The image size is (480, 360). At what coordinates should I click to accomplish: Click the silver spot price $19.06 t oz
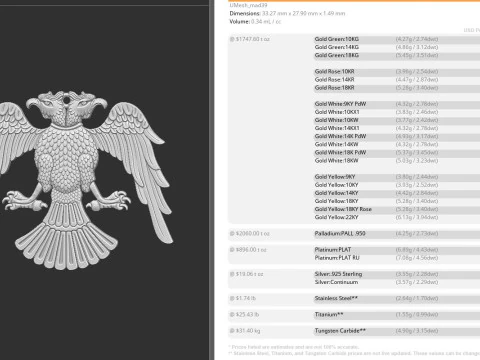coord(247,274)
